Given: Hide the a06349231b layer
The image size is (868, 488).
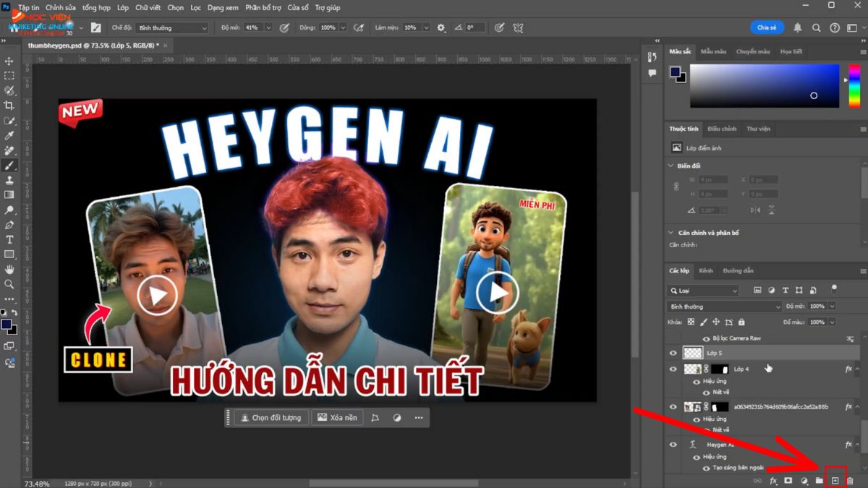Looking at the screenshot, I should 673,407.
